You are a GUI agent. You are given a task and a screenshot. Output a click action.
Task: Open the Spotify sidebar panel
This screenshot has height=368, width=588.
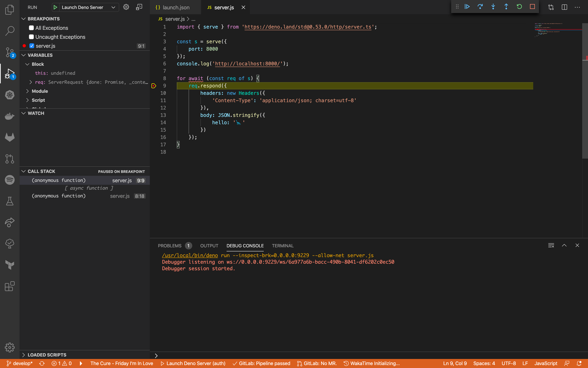click(x=10, y=180)
